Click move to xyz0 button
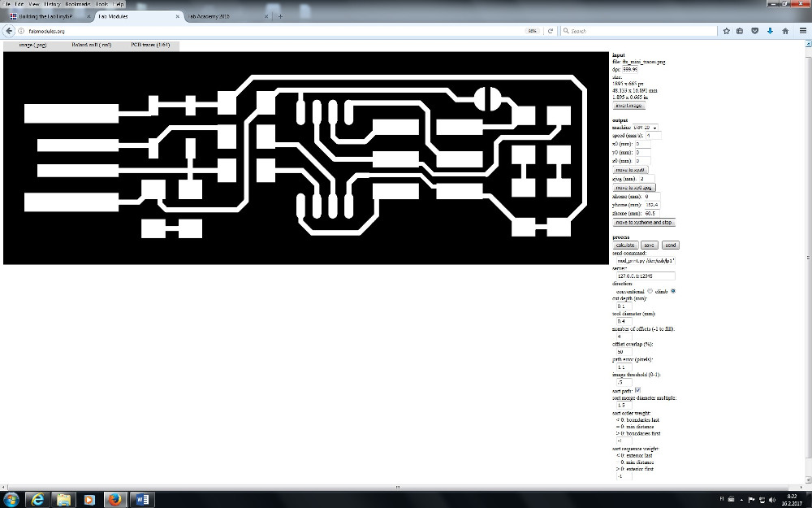812x508 pixels. coord(630,170)
